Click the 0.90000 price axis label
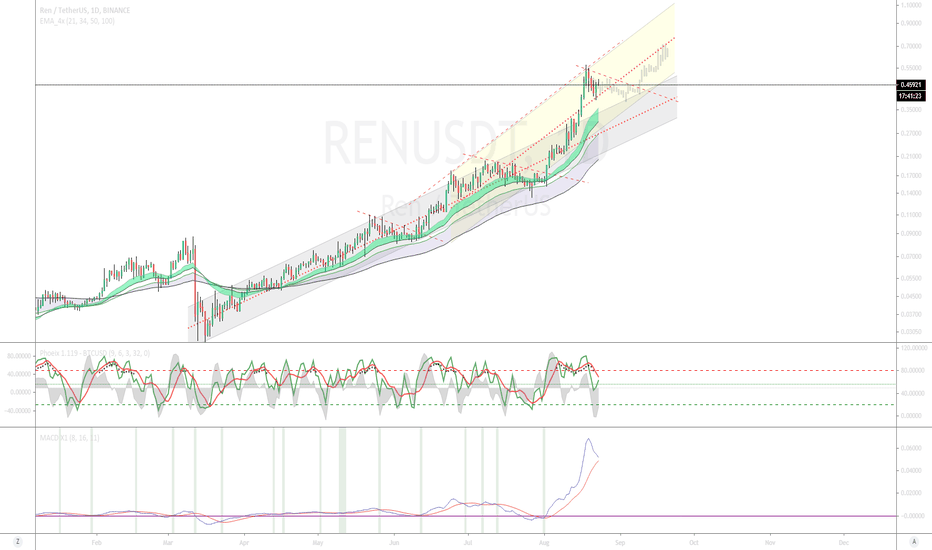Screen dimensions: 932x550 coord(911,23)
